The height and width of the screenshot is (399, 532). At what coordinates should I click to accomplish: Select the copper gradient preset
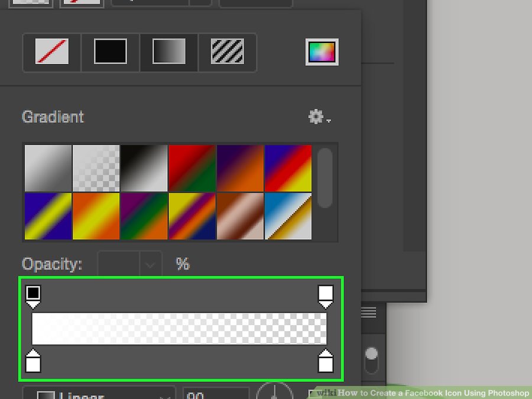pyautogui.click(x=240, y=216)
